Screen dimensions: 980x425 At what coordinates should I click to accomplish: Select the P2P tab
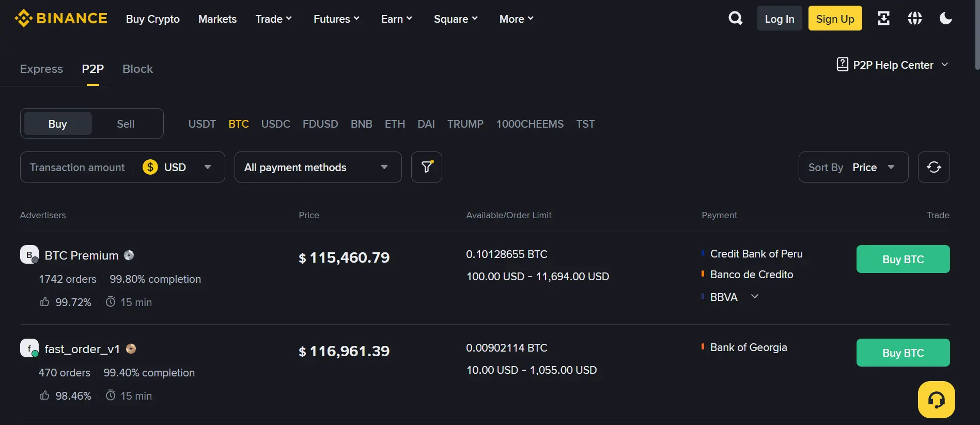pos(93,69)
